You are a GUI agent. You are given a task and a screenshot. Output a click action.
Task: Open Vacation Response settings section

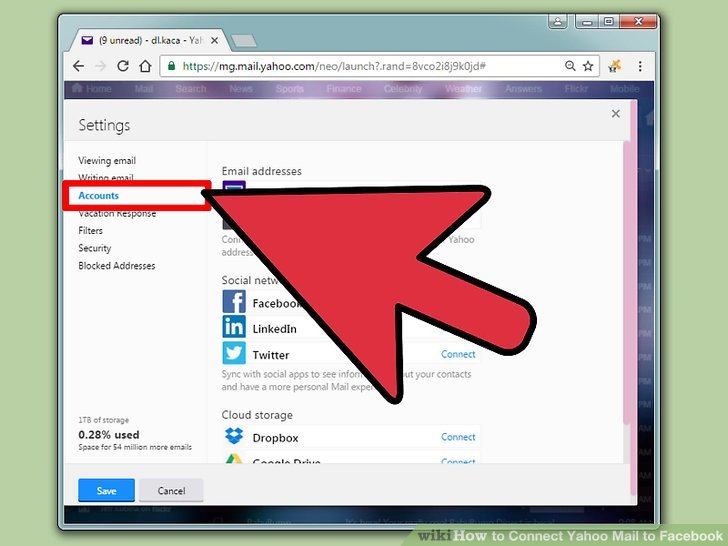(117, 214)
